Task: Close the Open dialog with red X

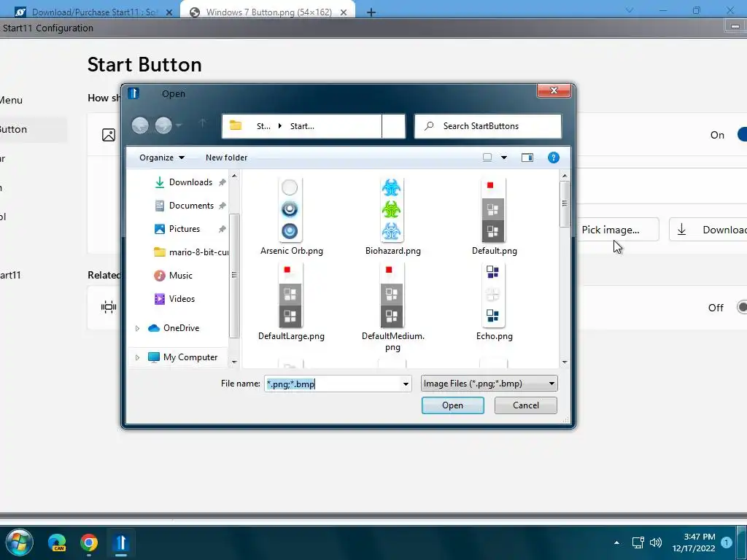Action: (554, 90)
